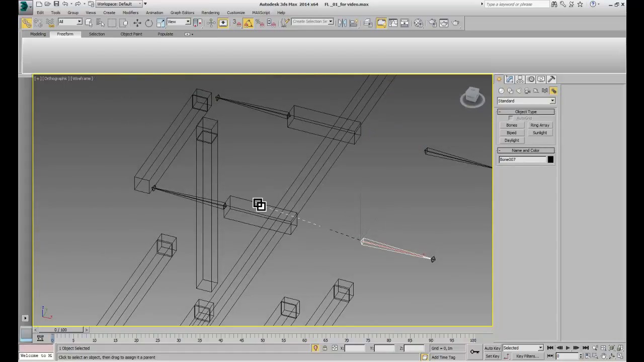Toggle Isolate Selection lightbulb icon
Screen dimensions: 644x362
(x=315, y=348)
